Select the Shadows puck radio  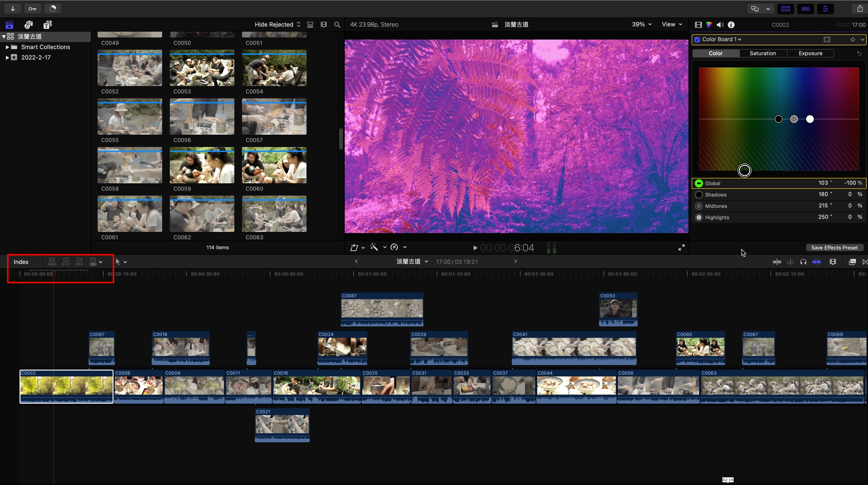pos(699,195)
